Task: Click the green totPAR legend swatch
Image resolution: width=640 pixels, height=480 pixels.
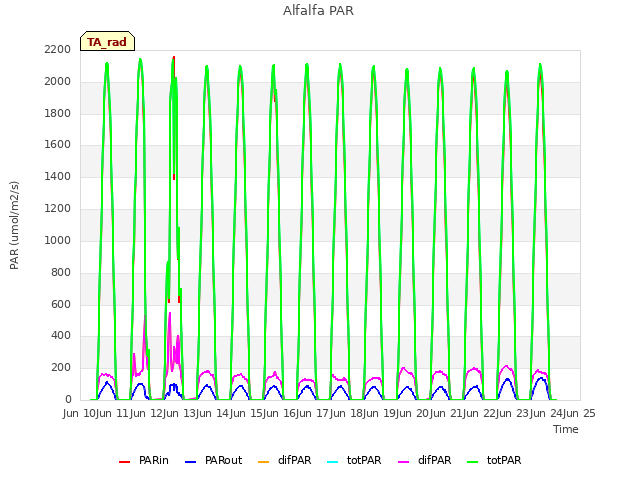Action: point(473,462)
